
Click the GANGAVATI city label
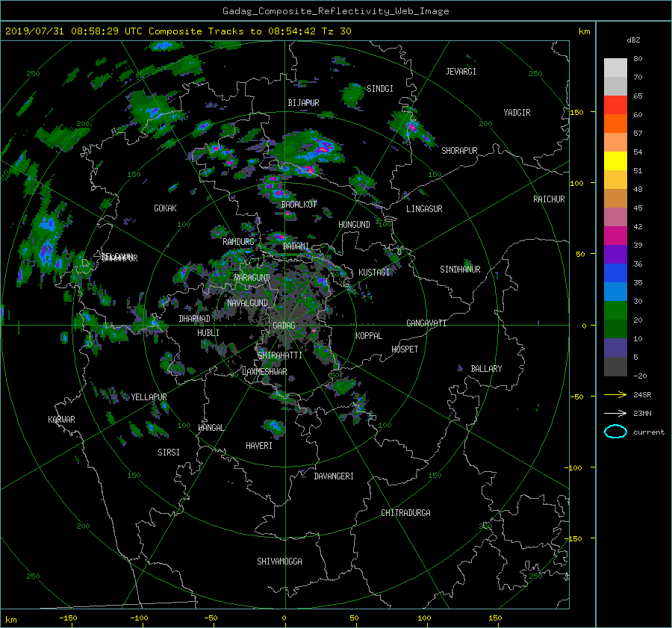[426, 323]
